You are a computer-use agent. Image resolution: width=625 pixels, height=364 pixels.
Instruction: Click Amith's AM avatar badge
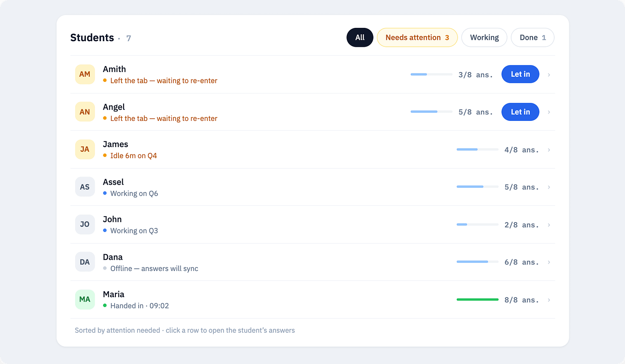(85, 74)
